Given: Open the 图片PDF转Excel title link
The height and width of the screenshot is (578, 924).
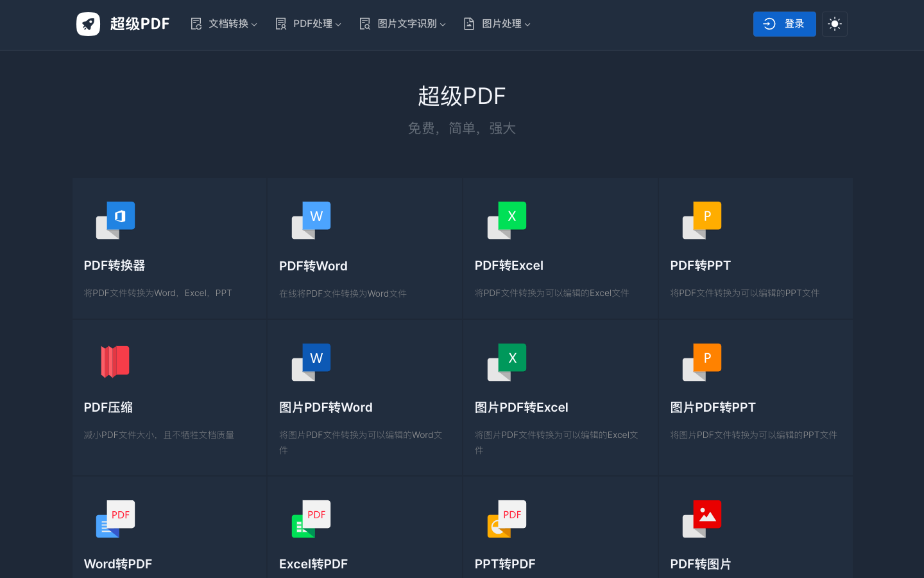Looking at the screenshot, I should (521, 407).
